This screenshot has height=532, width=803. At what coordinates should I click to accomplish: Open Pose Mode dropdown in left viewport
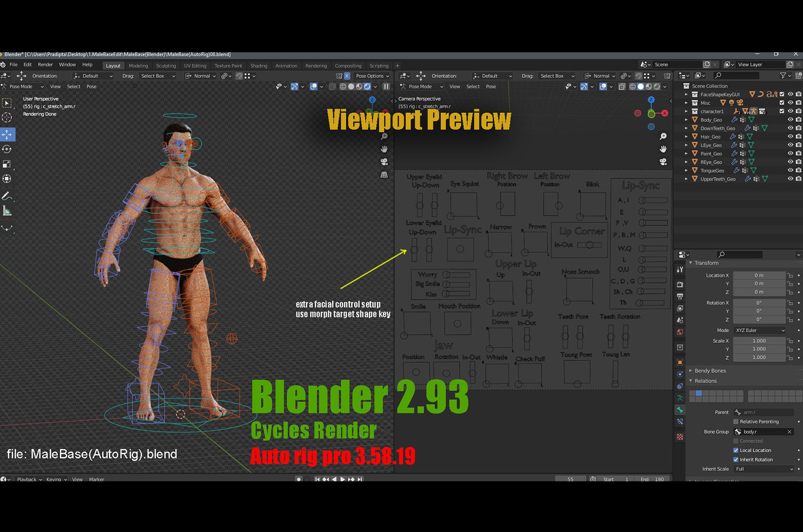[x=23, y=87]
